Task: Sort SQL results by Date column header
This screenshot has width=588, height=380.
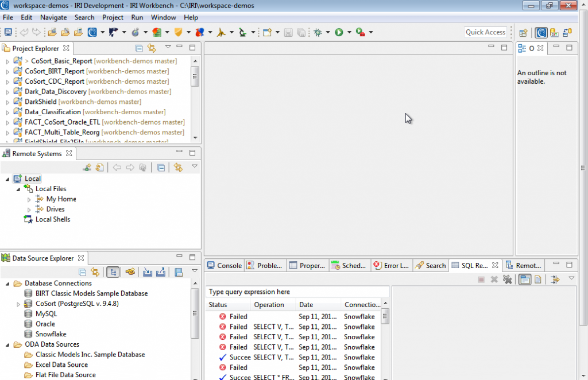Action: click(318, 305)
